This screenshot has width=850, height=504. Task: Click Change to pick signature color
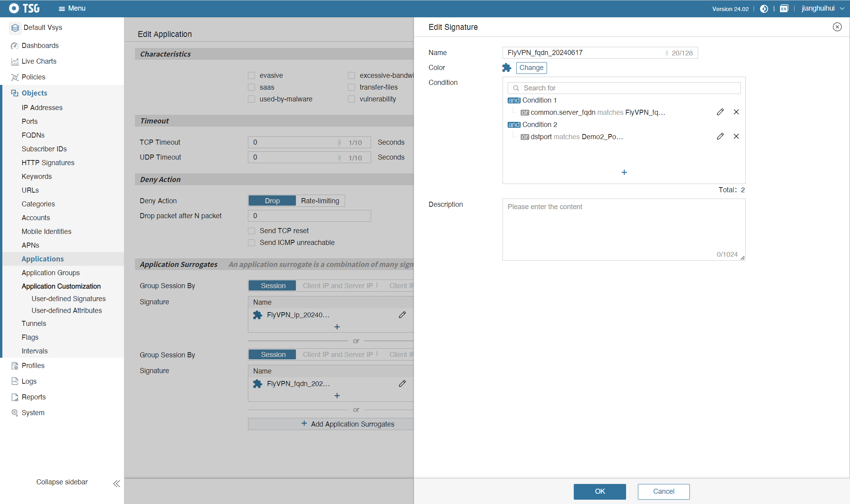pyautogui.click(x=531, y=68)
